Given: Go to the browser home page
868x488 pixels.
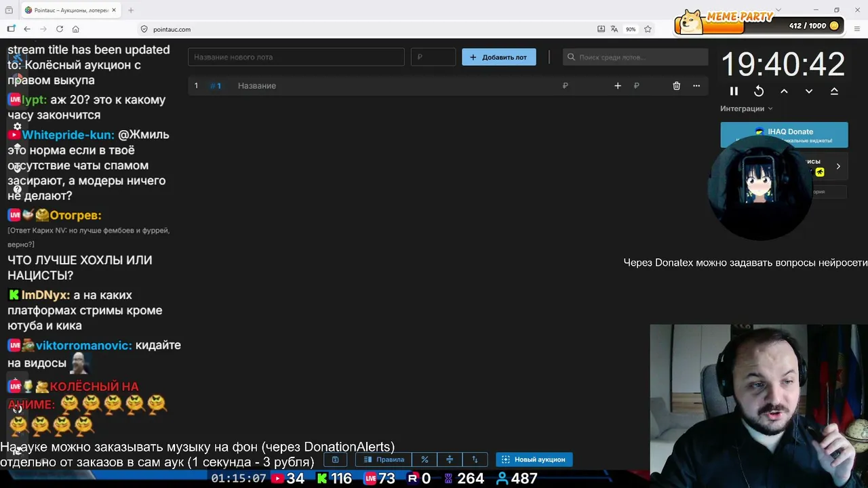Looking at the screenshot, I should (x=76, y=29).
